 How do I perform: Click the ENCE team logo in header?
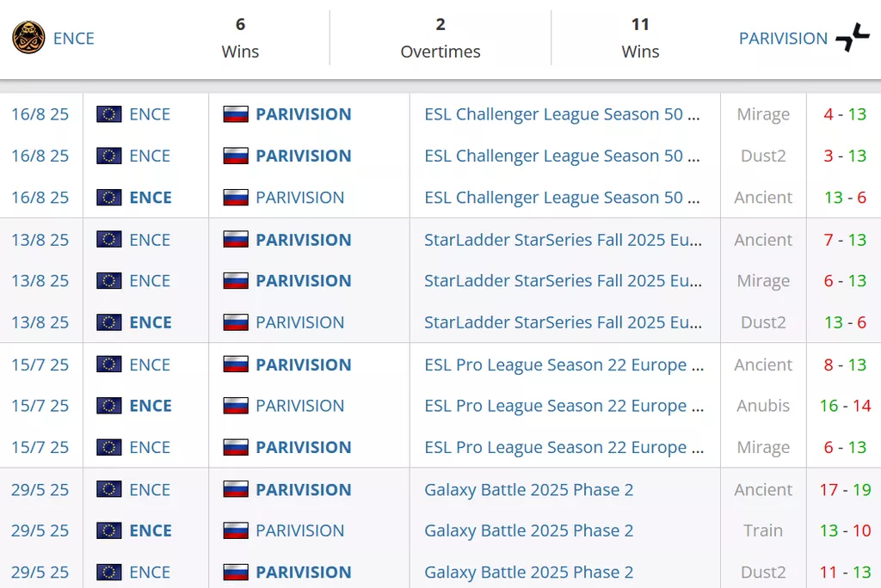pyautogui.click(x=28, y=38)
